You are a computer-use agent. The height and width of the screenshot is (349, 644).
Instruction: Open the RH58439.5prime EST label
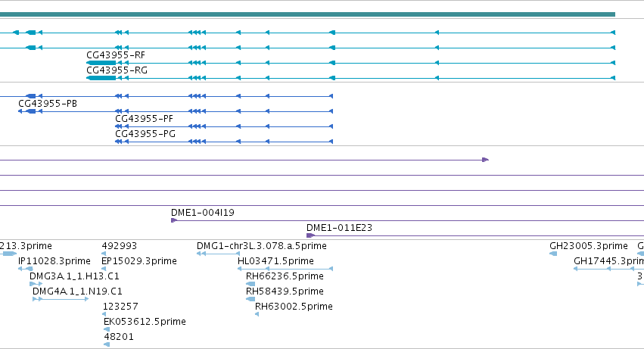(285, 291)
